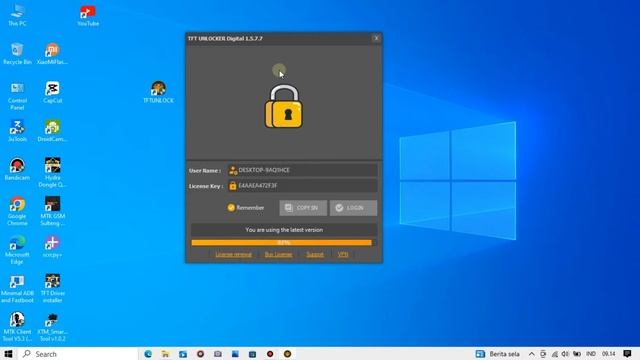This screenshot has height=360, width=640.
Task: Open the DroidCam desktop shortcut
Action: click(52, 131)
